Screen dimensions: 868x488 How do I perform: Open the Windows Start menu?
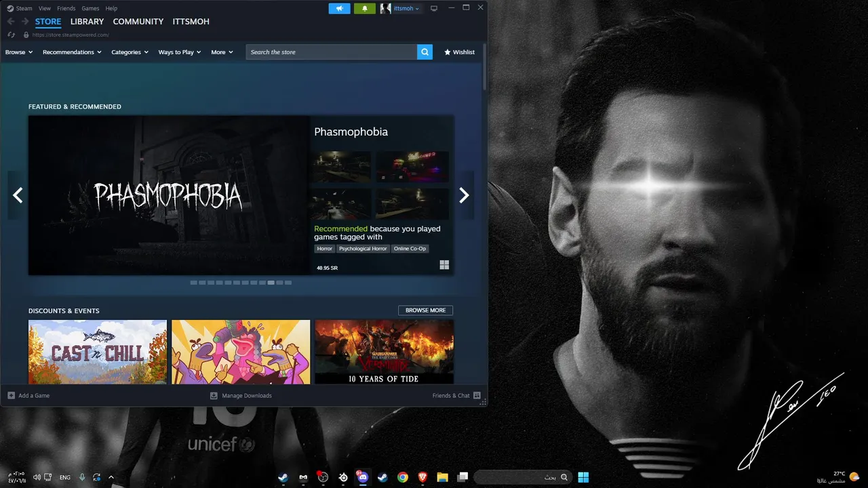583,477
